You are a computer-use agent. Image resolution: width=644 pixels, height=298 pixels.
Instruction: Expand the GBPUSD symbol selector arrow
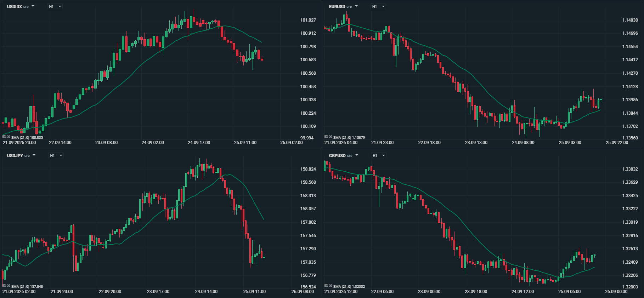click(x=357, y=155)
